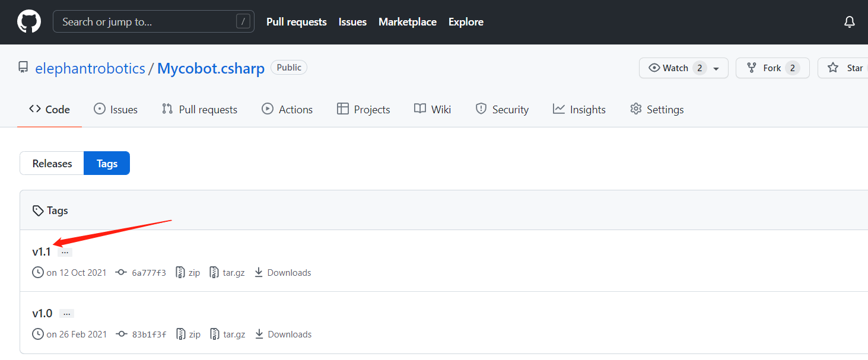The height and width of the screenshot is (360, 868).
Task: Open the notifications bell icon
Action: click(x=850, y=22)
